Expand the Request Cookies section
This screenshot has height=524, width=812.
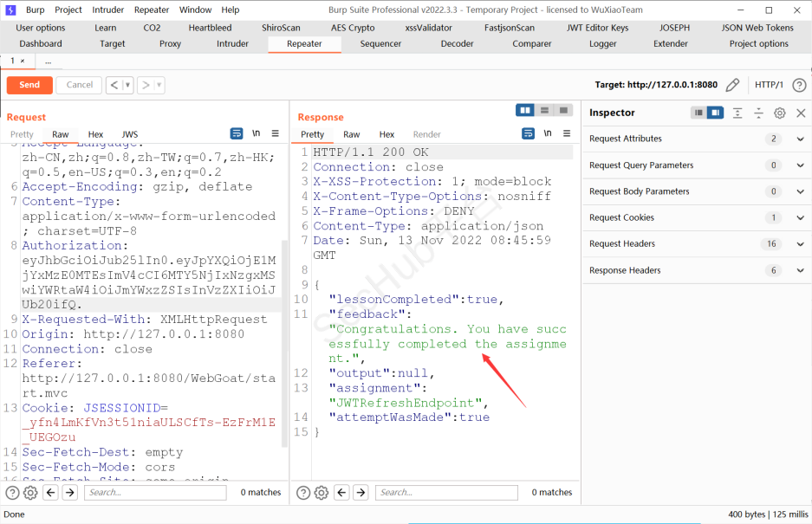click(800, 217)
